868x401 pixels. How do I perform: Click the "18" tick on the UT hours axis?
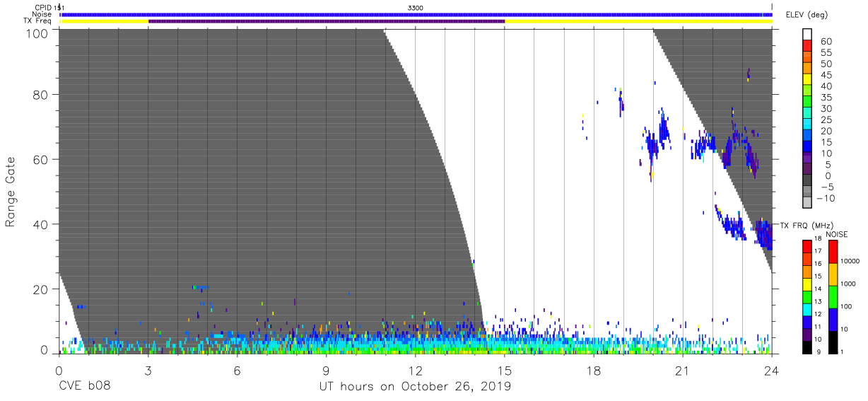pyautogui.click(x=594, y=371)
